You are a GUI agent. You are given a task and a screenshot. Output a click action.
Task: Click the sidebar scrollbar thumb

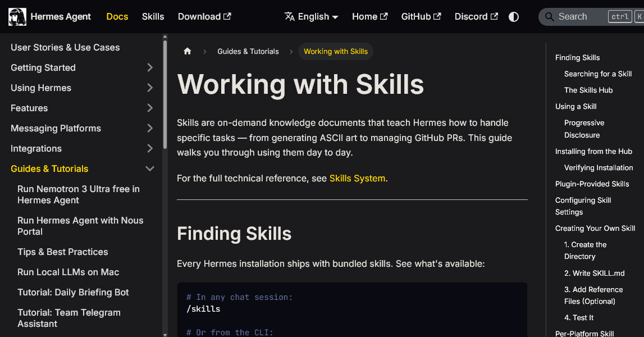[x=165, y=94]
